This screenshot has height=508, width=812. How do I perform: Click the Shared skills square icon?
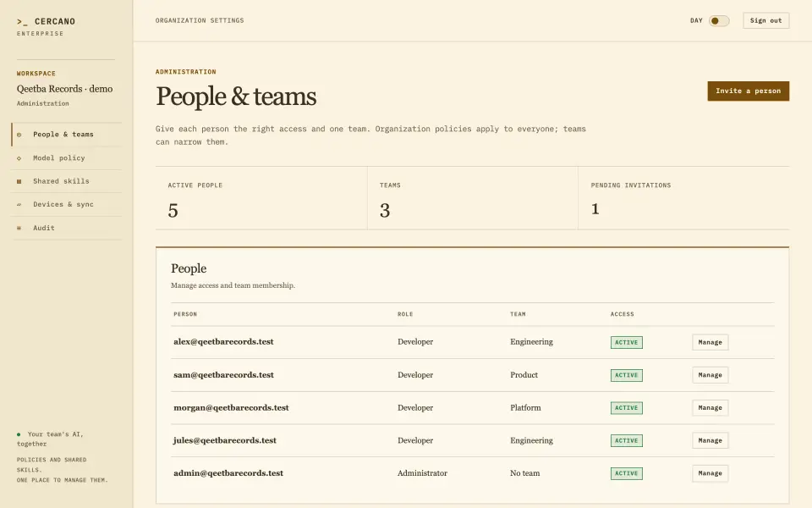19,181
